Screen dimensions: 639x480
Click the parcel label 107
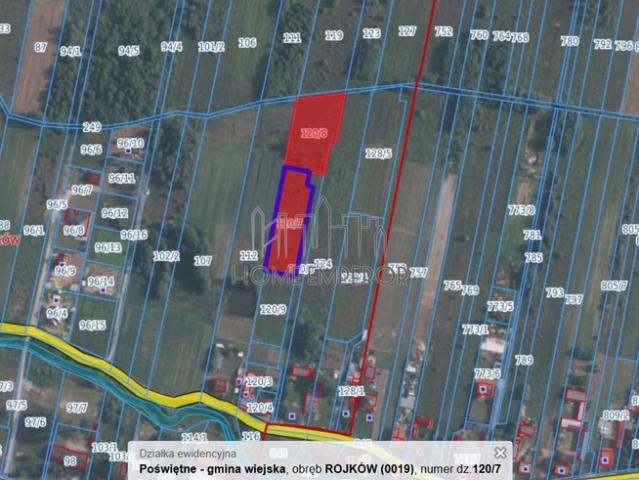(203, 260)
